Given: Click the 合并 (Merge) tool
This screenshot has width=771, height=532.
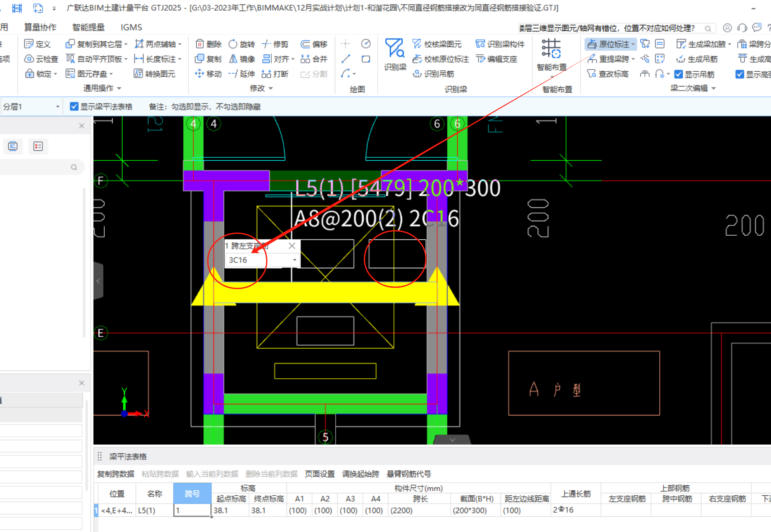Looking at the screenshot, I should (x=314, y=59).
